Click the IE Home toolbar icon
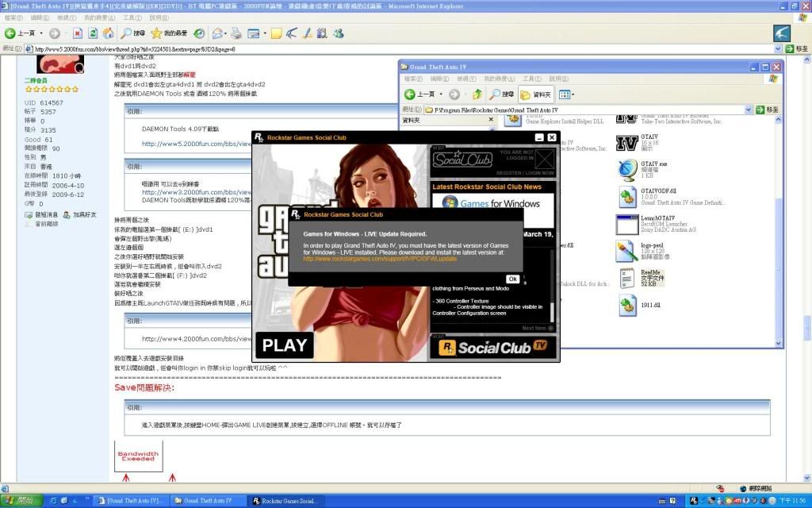Screen dimensions: 812x508 (x=107, y=33)
